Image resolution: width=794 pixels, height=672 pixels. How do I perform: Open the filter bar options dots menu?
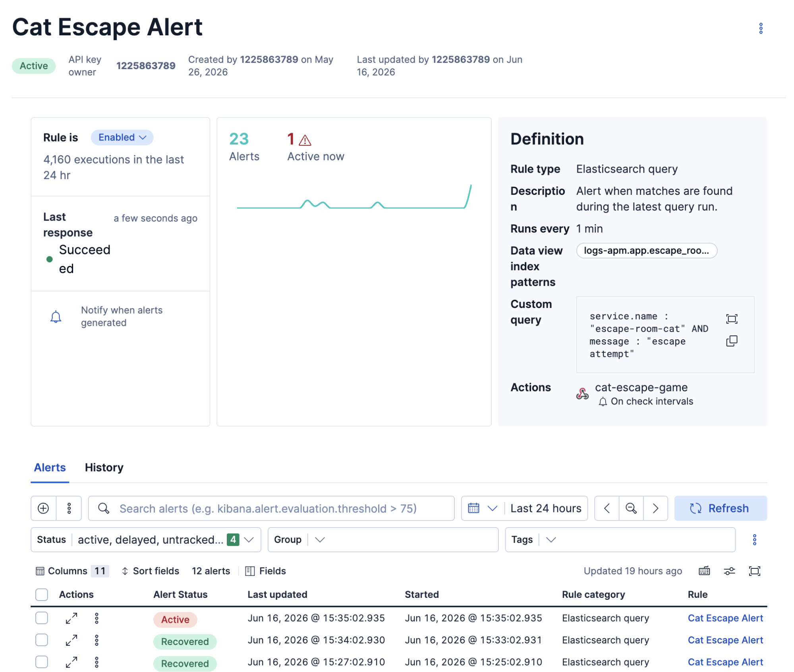[x=69, y=508]
